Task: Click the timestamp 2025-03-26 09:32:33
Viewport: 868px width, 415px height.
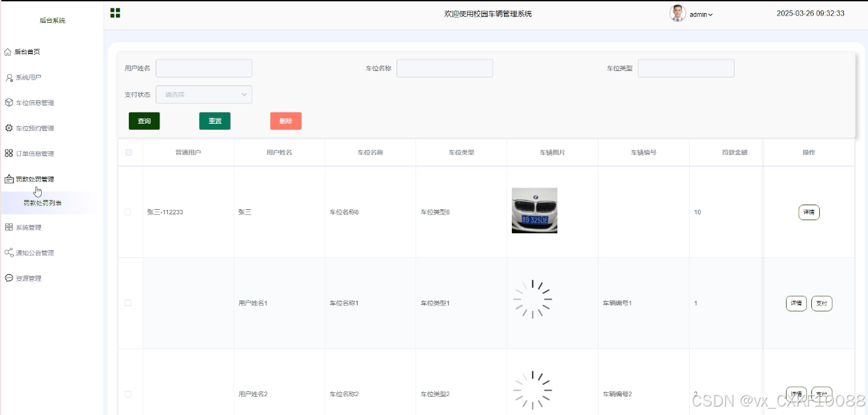Action: (811, 13)
